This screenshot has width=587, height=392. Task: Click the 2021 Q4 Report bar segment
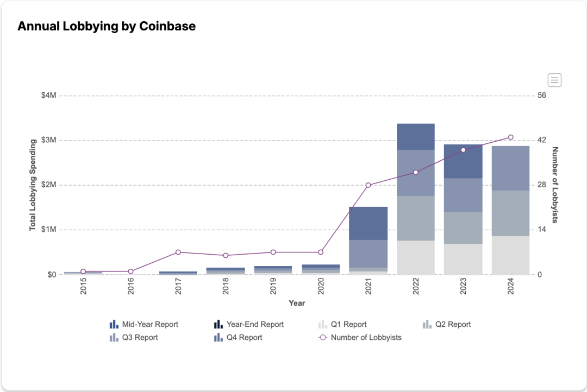click(x=368, y=223)
